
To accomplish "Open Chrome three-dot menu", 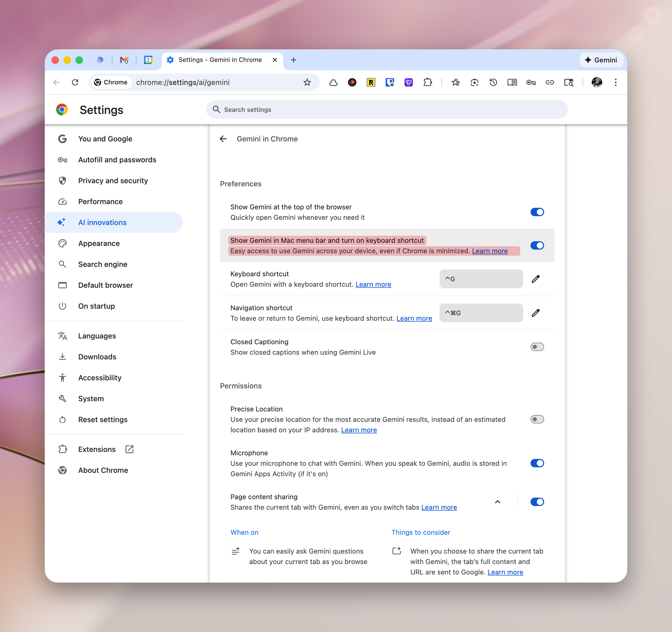I will (616, 83).
